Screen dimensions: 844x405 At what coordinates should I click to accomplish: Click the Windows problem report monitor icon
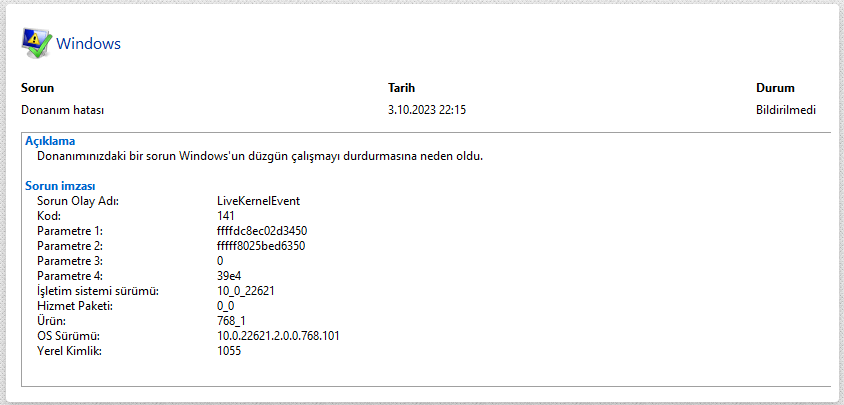[x=37, y=43]
